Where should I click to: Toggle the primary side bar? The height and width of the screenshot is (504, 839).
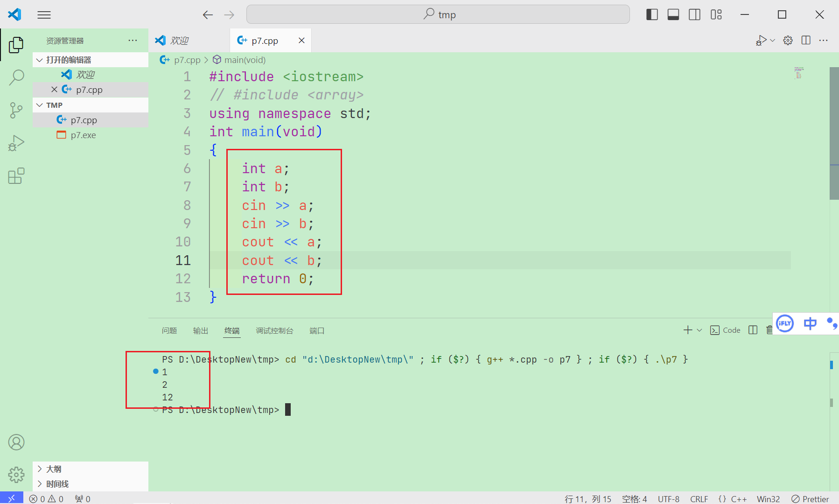pyautogui.click(x=652, y=15)
